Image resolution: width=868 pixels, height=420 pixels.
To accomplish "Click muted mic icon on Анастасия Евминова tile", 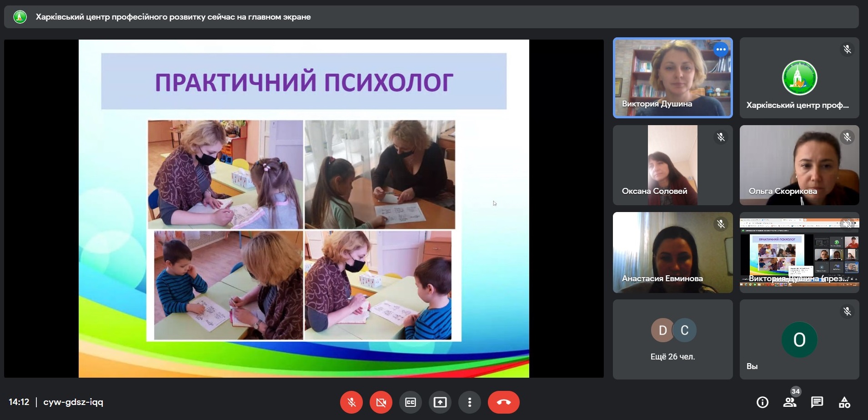I will [x=721, y=224].
